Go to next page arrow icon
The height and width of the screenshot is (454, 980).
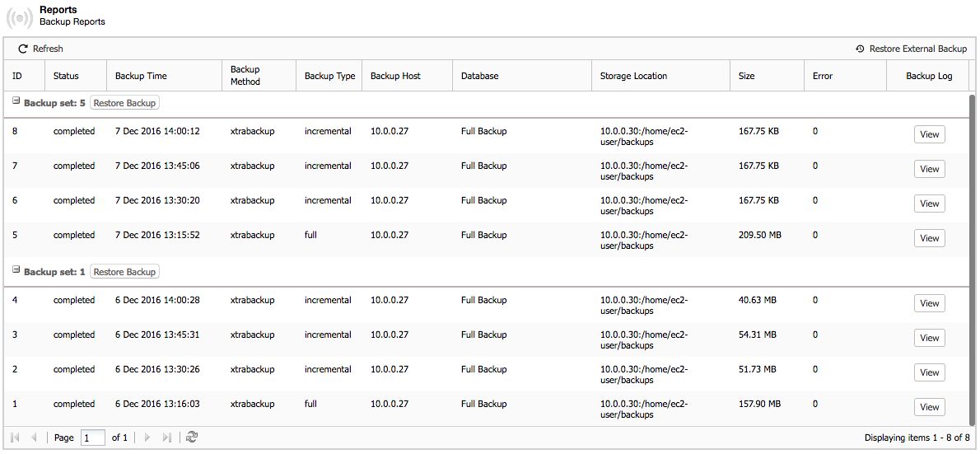(147, 438)
